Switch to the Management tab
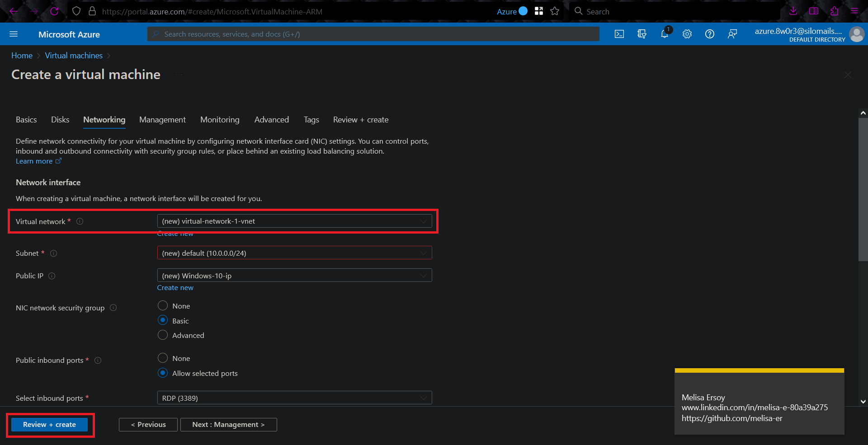 tap(162, 120)
